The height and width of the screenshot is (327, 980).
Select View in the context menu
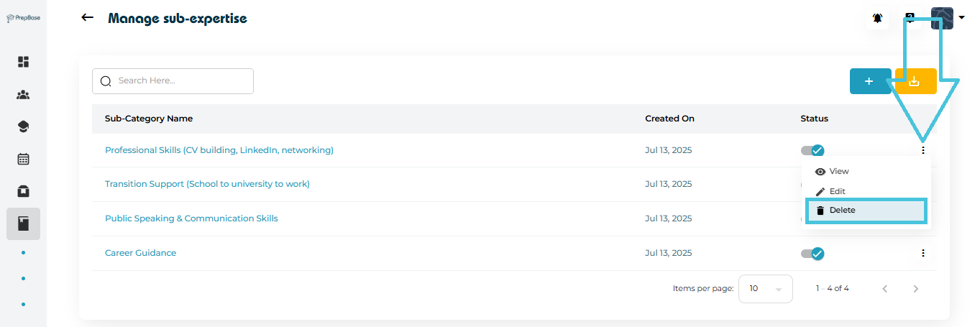(838, 171)
